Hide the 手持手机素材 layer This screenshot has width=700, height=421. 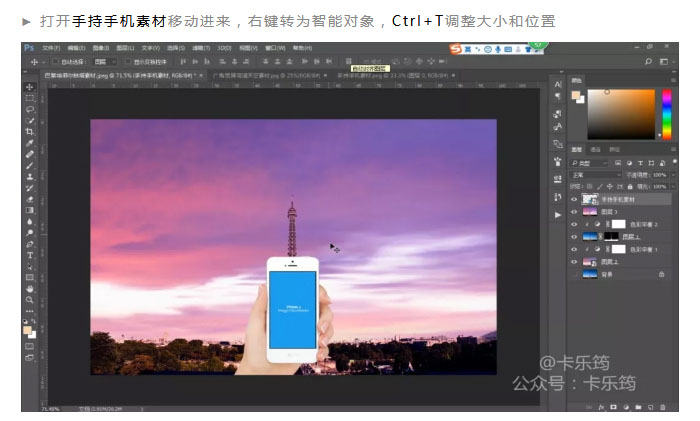click(x=574, y=199)
